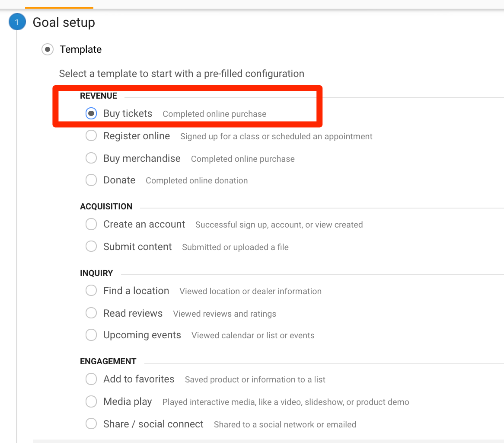Click the Media play label
The height and width of the screenshot is (443, 504).
pyautogui.click(x=128, y=401)
